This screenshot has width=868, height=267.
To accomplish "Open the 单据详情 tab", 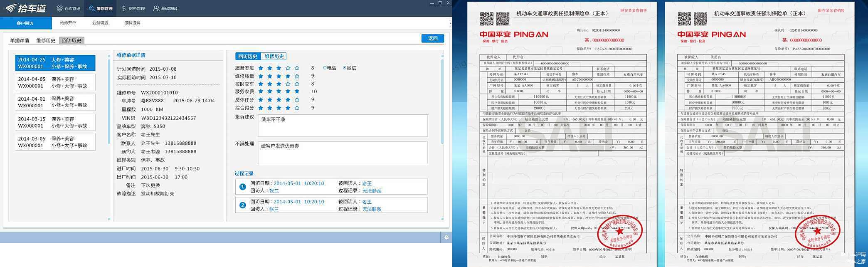I will tap(20, 40).
